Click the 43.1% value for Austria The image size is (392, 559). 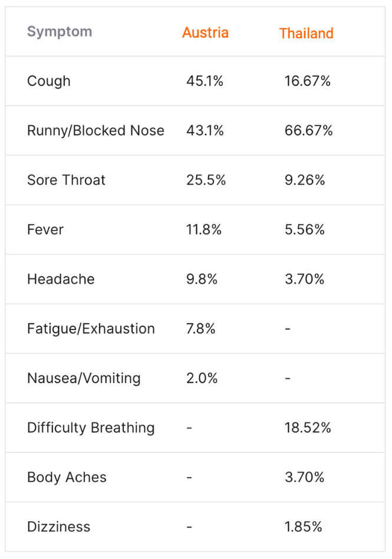tap(205, 131)
